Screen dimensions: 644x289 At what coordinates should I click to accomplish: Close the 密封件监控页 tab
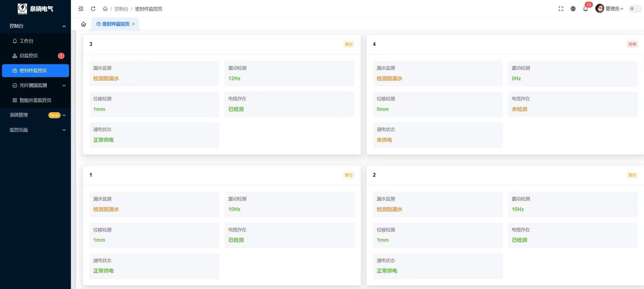(133, 24)
